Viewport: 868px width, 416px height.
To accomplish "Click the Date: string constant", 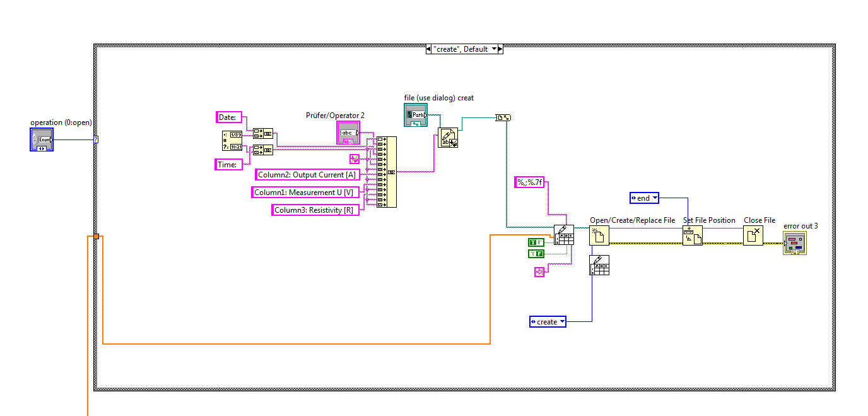I will pyautogui.click(x=228, y=117).
